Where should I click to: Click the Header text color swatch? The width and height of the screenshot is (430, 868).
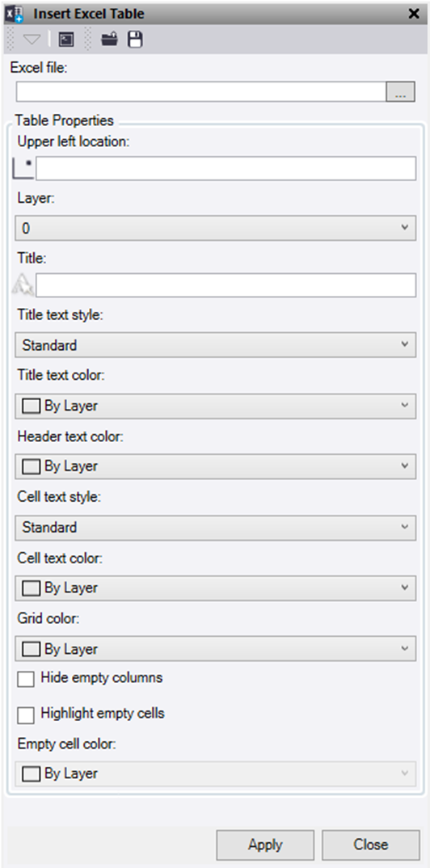click(x=31, y=466)
